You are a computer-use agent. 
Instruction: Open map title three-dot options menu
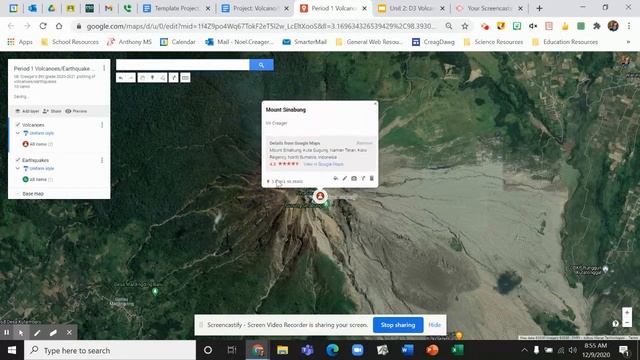coord(104,69)
